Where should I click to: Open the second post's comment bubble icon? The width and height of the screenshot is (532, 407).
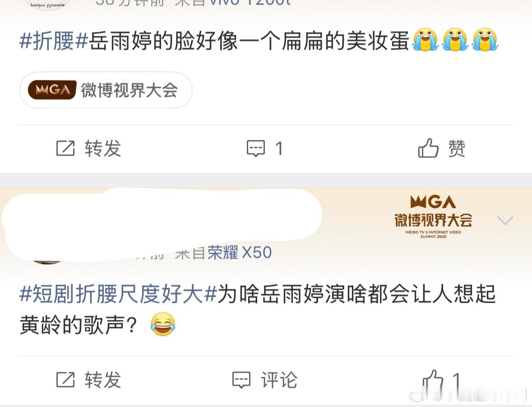coord(241,380)
